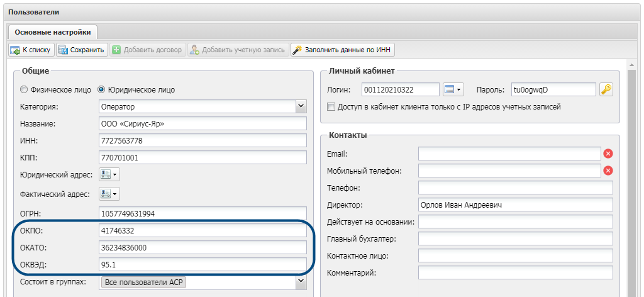Click the disabled Добавить договор button
Viewport: 644px width, 297px height.
coord(148,50)
